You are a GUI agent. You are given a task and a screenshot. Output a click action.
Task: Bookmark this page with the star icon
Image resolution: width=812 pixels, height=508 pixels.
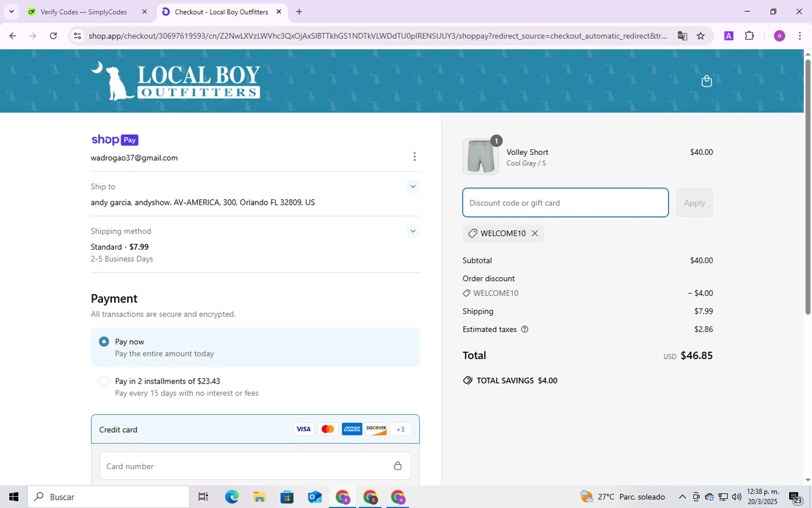(700, 36)
